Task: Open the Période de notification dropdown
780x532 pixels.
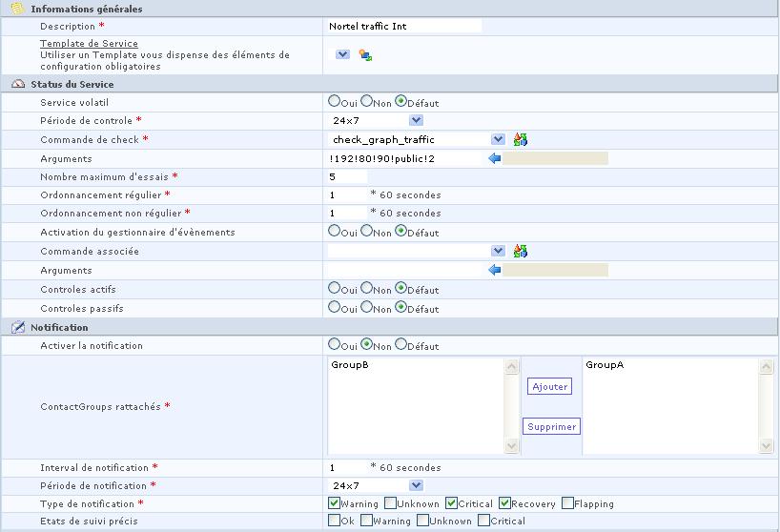Action: tap(416, 485)
